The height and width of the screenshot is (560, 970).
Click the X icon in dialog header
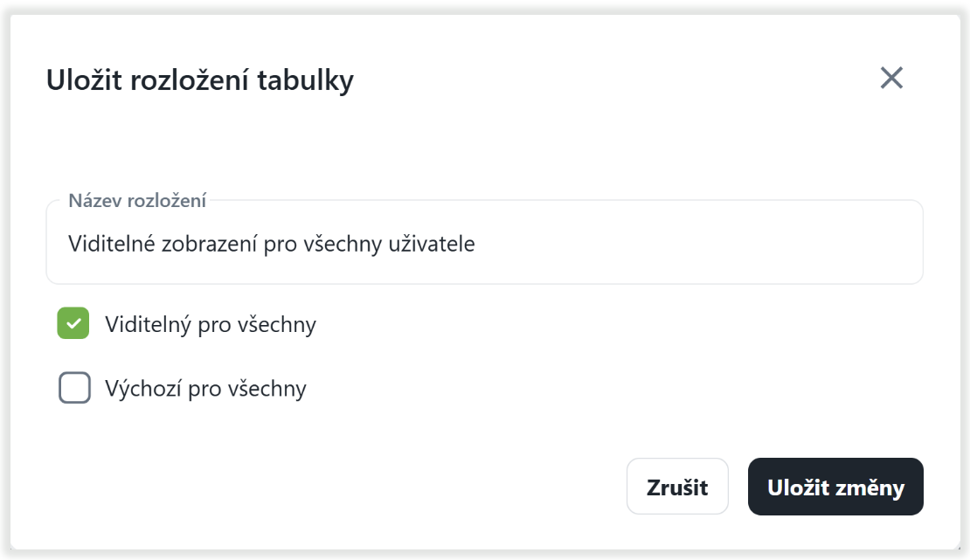click(x=891, y=78)
